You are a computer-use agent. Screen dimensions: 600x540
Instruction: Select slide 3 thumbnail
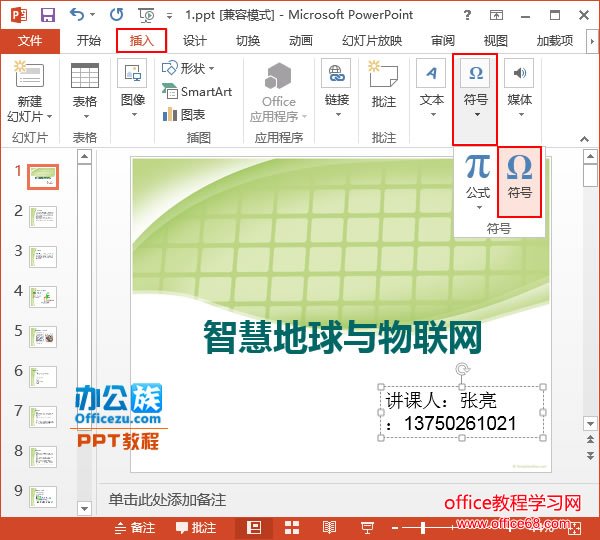pyautogui.click(x=43, y=257)
